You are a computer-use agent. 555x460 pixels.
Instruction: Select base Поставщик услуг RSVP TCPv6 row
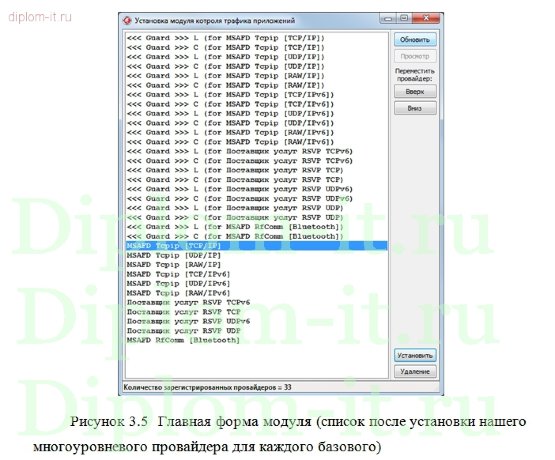pyautogui.click(x=256, y=302)
